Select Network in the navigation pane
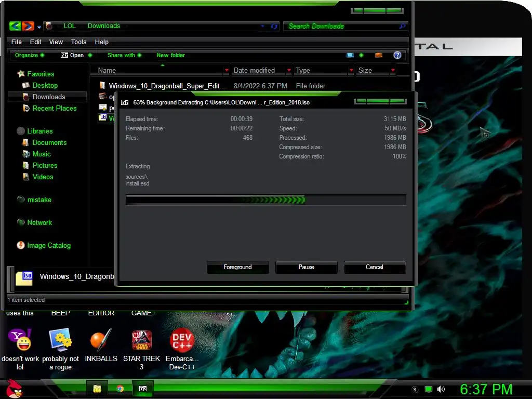Image resolution: width=532 pixels, height=399 pixels. pyautogui.click(x=39, y=222)
